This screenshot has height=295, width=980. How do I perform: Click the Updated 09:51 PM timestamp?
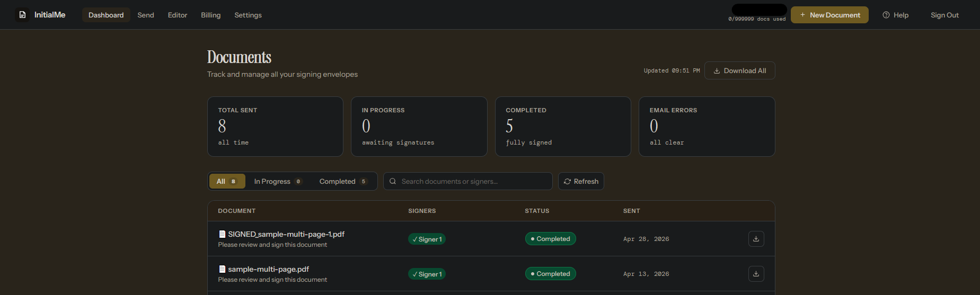tap(672, 70)
